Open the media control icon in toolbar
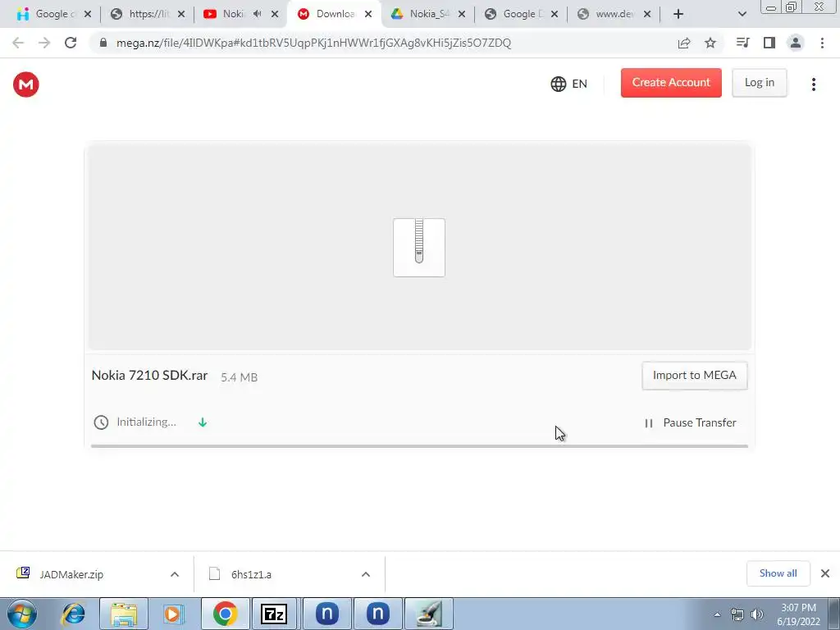 pyautogui.click(x=742, y=43)
